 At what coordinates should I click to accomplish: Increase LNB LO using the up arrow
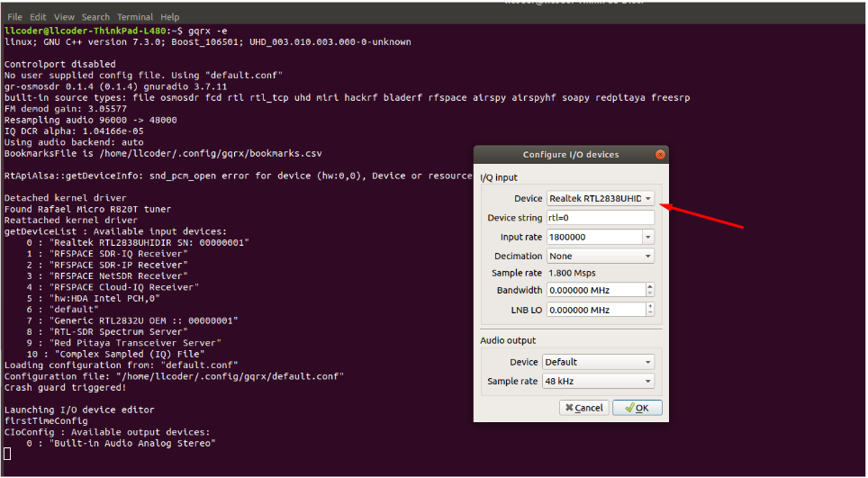(x=648, y=306)
